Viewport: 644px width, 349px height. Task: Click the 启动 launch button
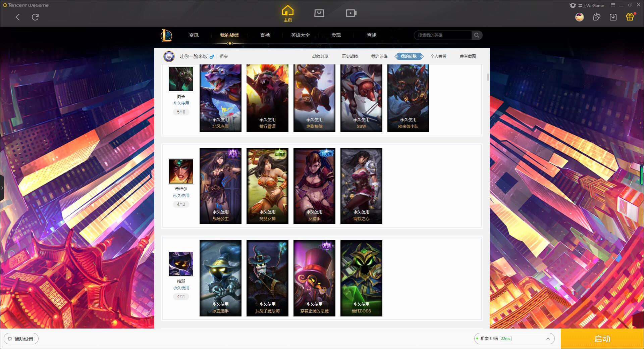[602, 339]
